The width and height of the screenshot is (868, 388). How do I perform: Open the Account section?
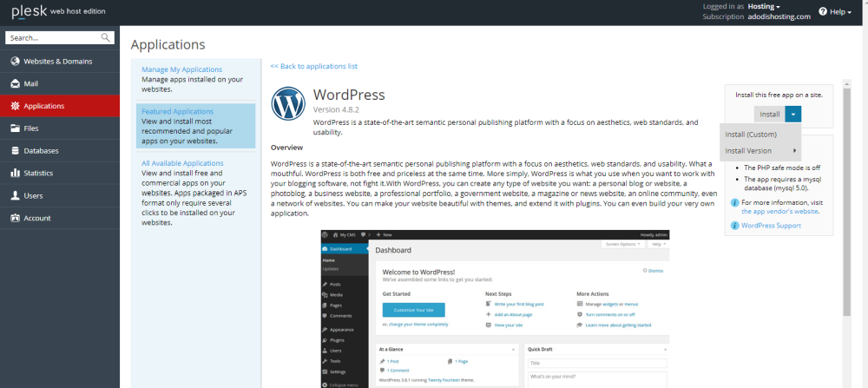[x=60, y=218]
